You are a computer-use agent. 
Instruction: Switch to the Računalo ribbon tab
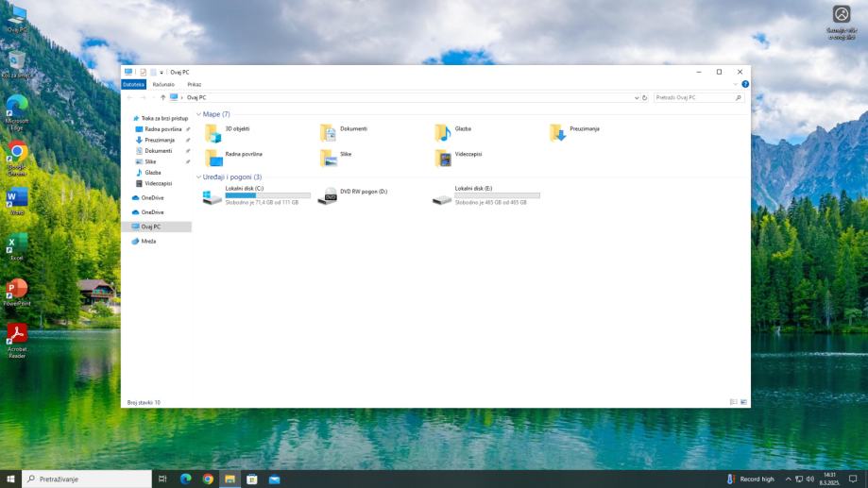[x=163, y=84]
